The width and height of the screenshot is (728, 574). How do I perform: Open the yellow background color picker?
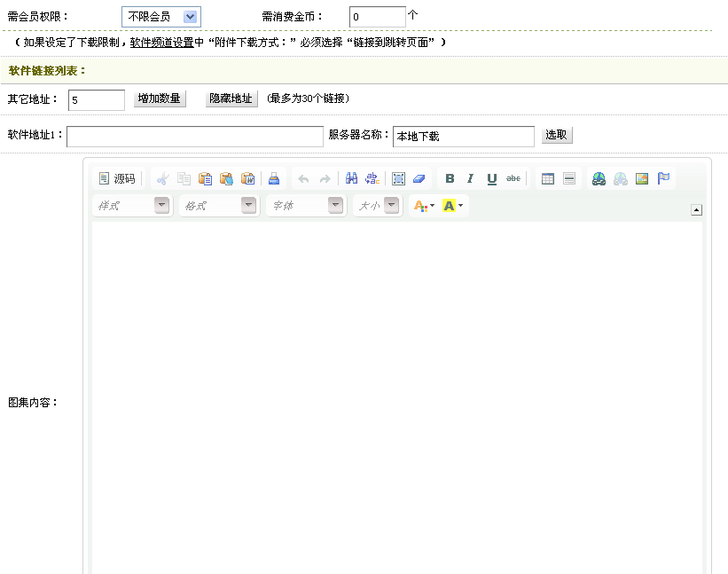point(452,206)
